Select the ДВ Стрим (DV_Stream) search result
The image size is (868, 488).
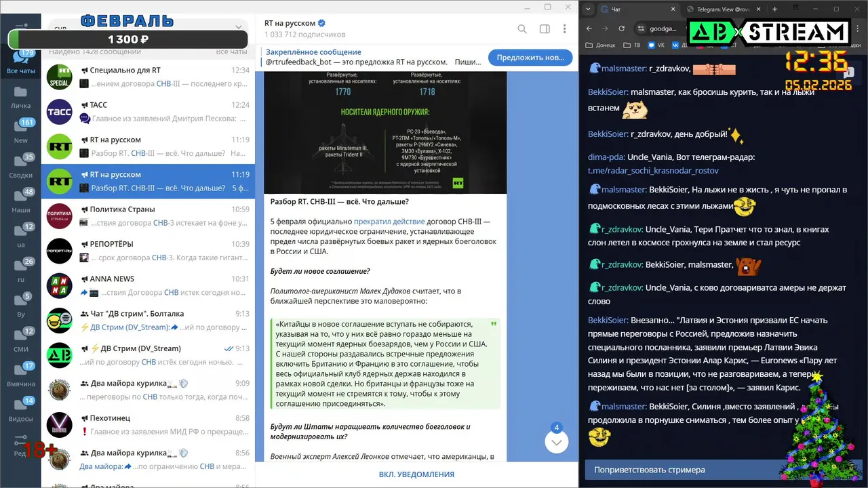(x=148, y=355)
